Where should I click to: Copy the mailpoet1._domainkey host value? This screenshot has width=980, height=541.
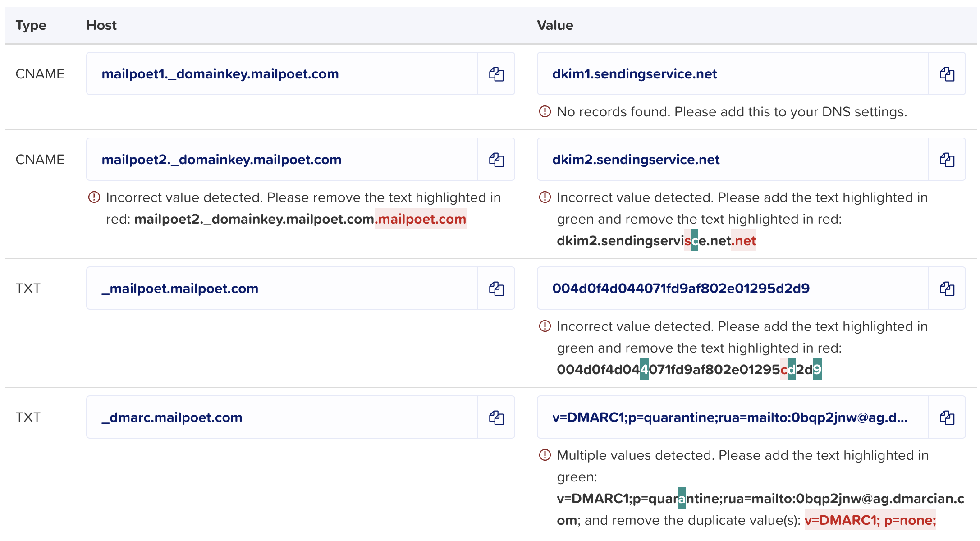pos(496,74)
